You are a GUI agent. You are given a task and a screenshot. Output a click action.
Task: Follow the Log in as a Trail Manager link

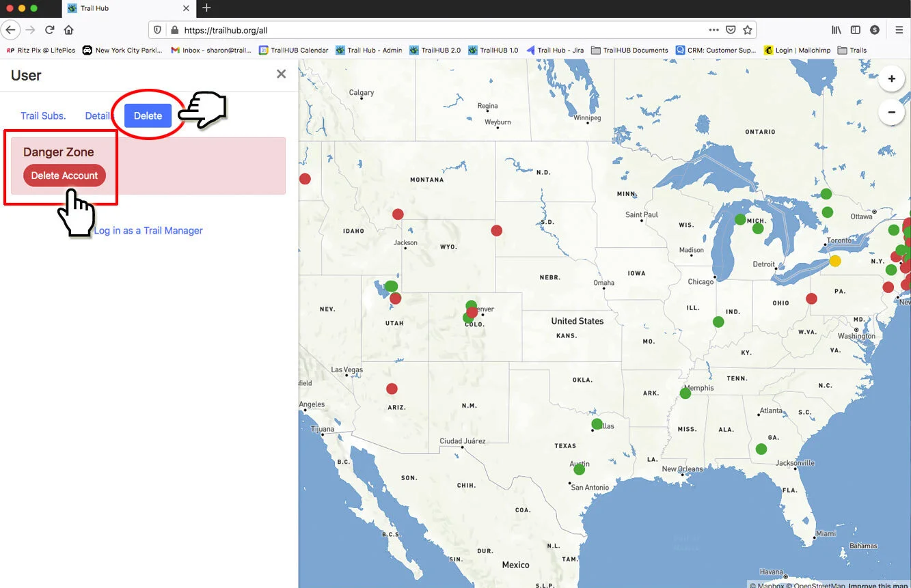(x=148, y=231)
